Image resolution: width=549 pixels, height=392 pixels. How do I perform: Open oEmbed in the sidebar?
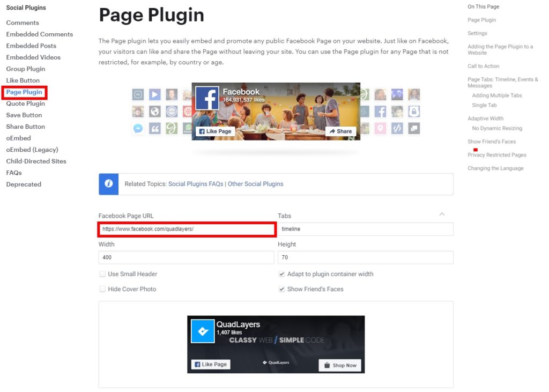19,138
